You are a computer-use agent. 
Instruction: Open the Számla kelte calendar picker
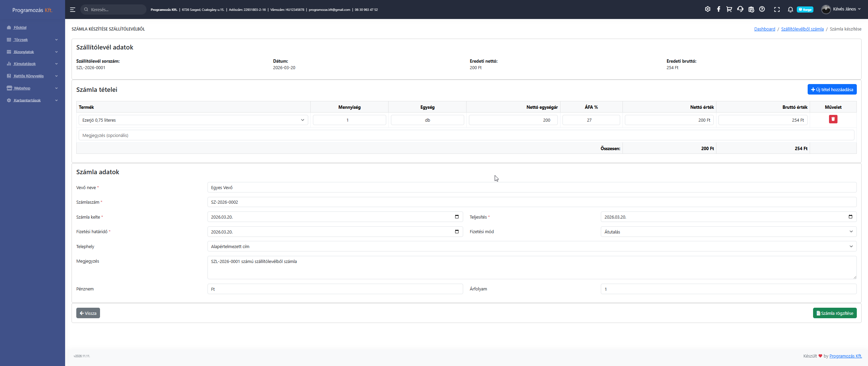click(457, 217)
